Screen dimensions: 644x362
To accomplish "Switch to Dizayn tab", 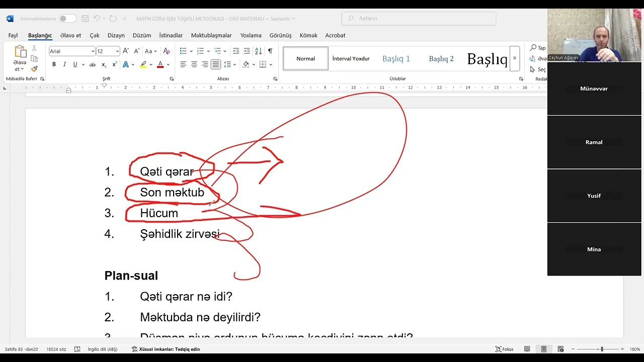I will coord(116,35).
